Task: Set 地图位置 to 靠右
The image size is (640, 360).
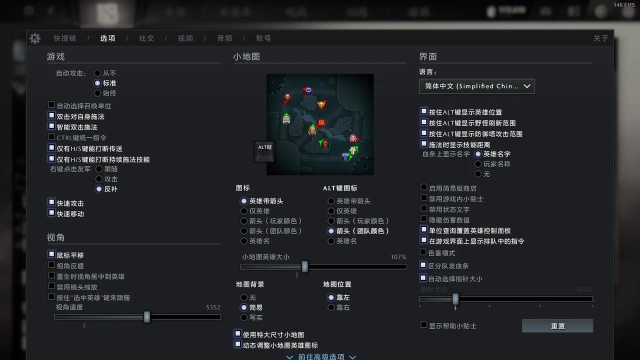Action: coord(331,307)
